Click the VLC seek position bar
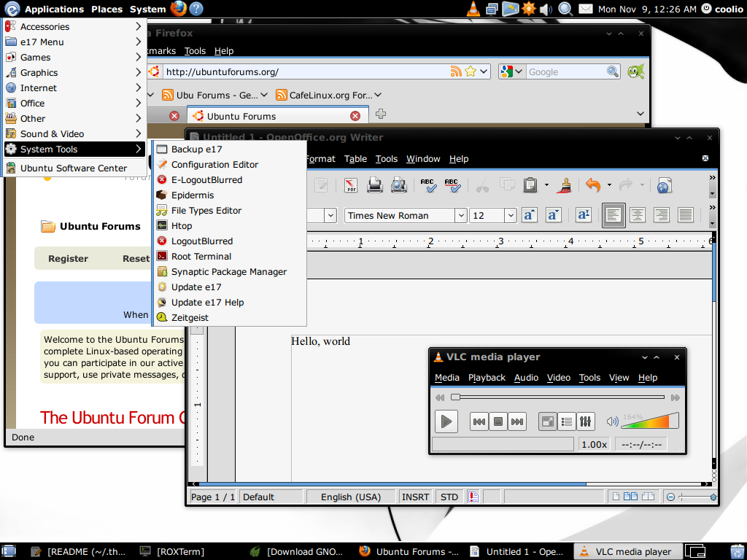 tap(557, 397)
